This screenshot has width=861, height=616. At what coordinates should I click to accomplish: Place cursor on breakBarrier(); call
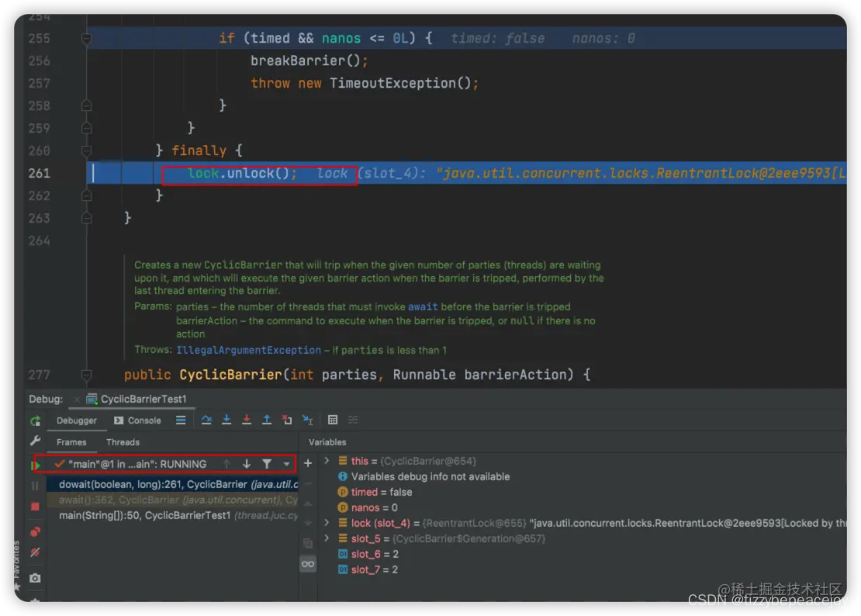pos(309,61)
